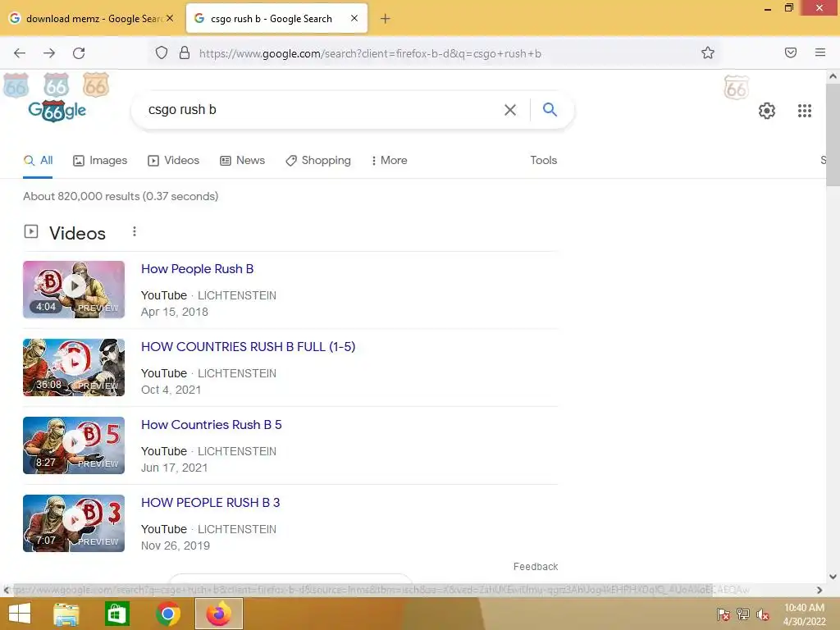The height and width of the screenshot is (630, 840).
Task: Open the Windows Store taskbar icon
Action: pyautogui.click(x=116, y=614)
